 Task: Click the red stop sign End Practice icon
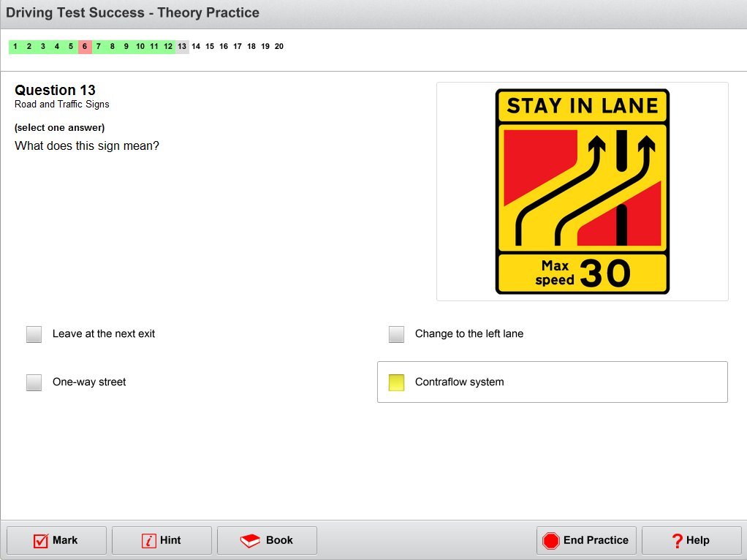click(551, 541)
